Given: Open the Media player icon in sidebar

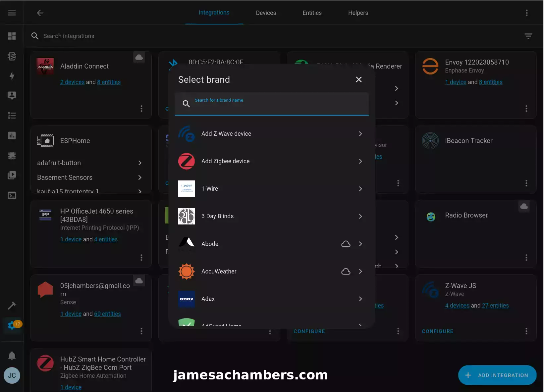Looking at the screenshot, I should click(12, 175).
